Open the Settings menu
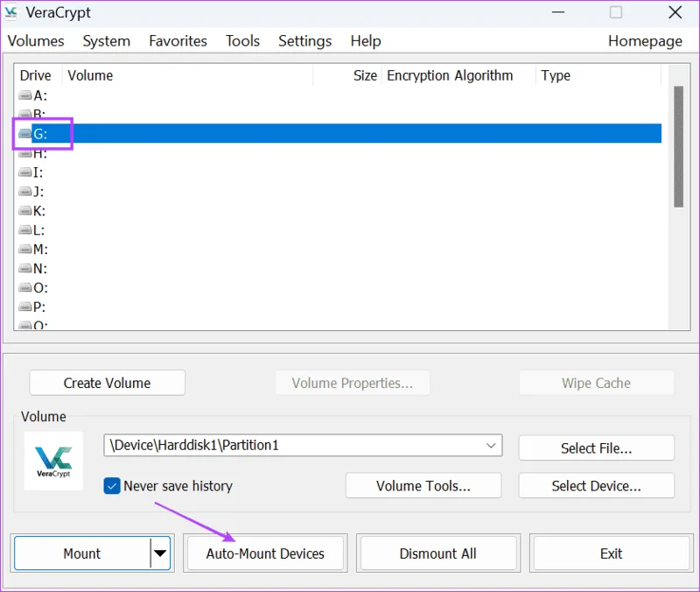The height and width of the screenshot is (592, 700). point(304,41)
